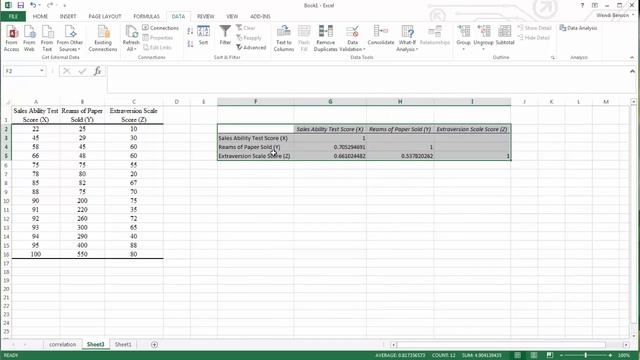Switch to VIEW ribbon tab
This screenshot has height=360, width=640.
click(232, 16)
